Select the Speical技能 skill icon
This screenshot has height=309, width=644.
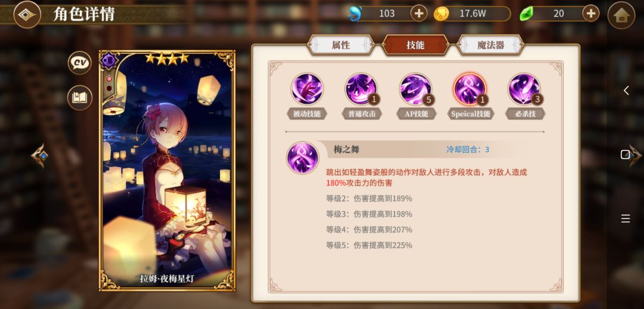point(470,89)
